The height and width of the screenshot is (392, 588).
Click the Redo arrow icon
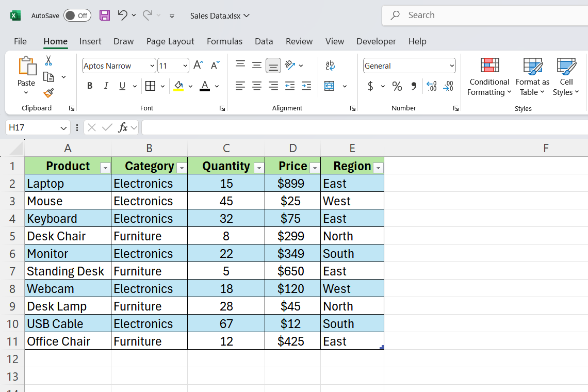coord(148,15)
